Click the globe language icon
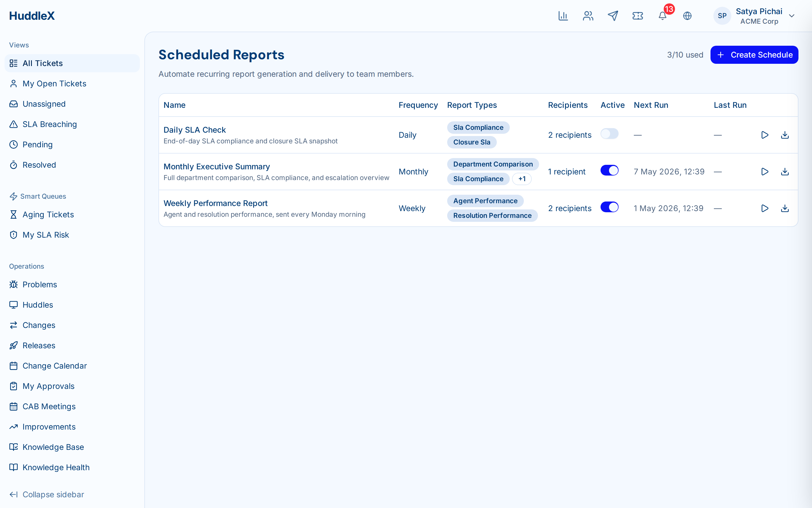 point(687,16)
